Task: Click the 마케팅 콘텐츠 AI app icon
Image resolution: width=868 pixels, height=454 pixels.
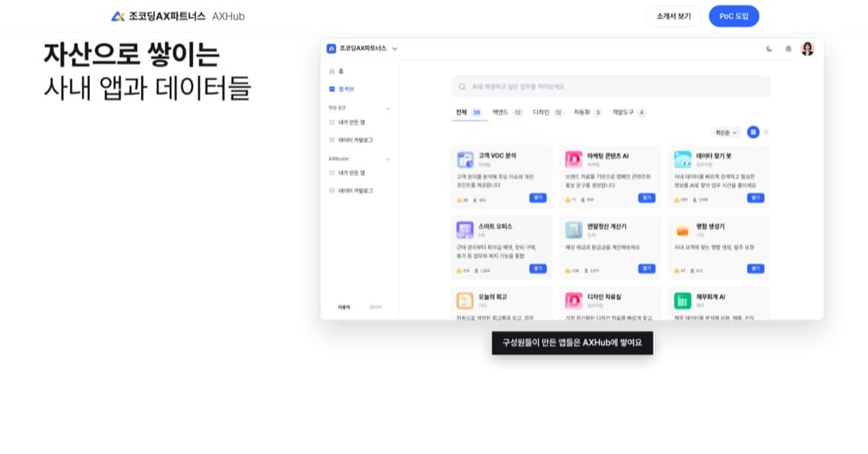Action: [x=574, y=159]
